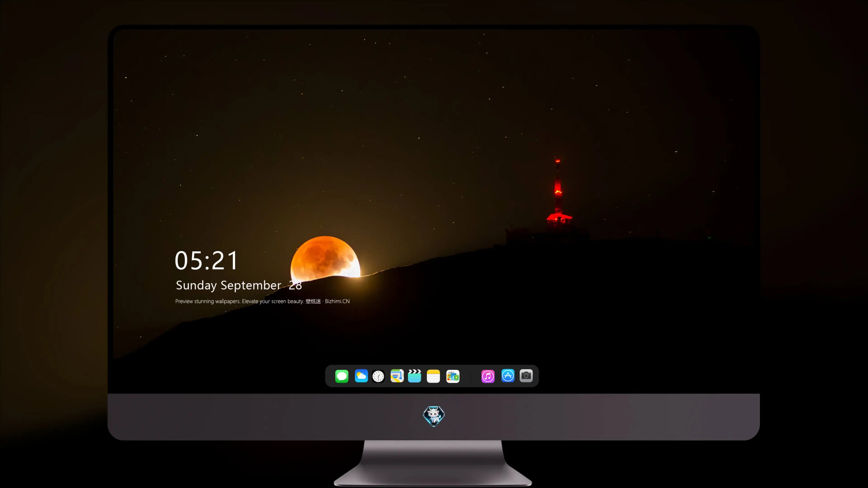Click the "Bizhimi.CN" tagline text
The height and width of the screenshot is (488, 868).
[x=337, y=301]
